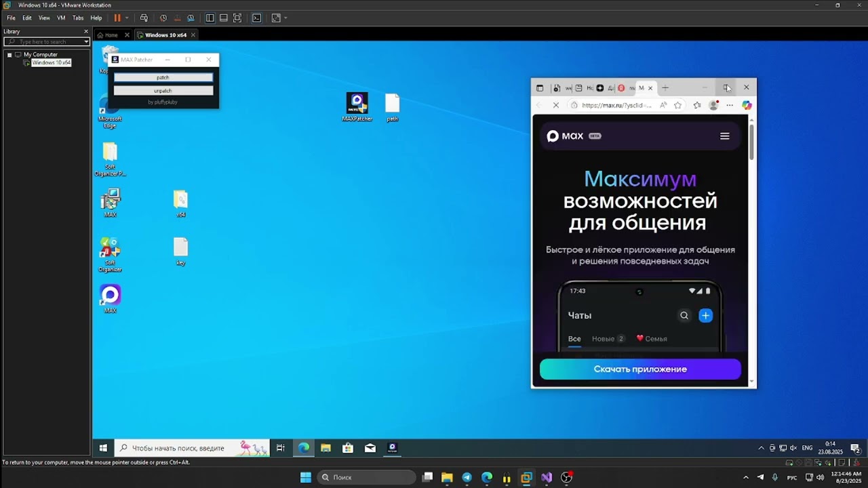Open the VM menu
The image size is (868, 488).
point(61,18)
